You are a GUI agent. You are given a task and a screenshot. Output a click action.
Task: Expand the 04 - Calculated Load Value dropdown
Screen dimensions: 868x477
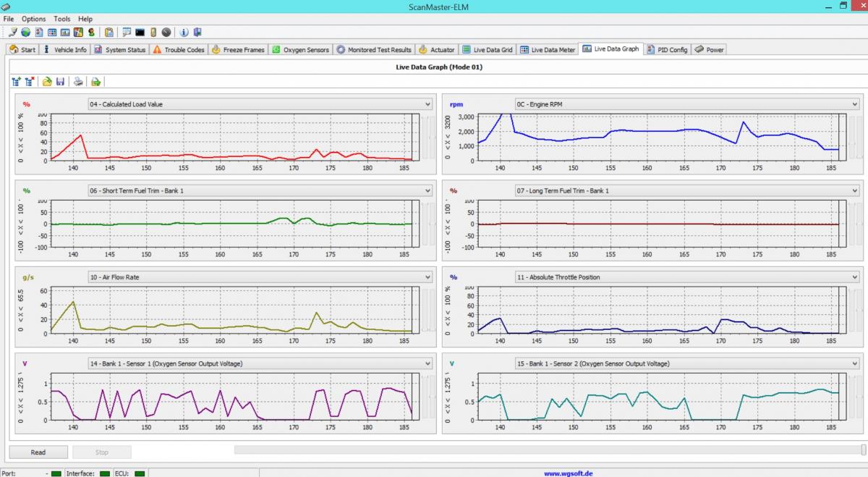pos(427,104)
